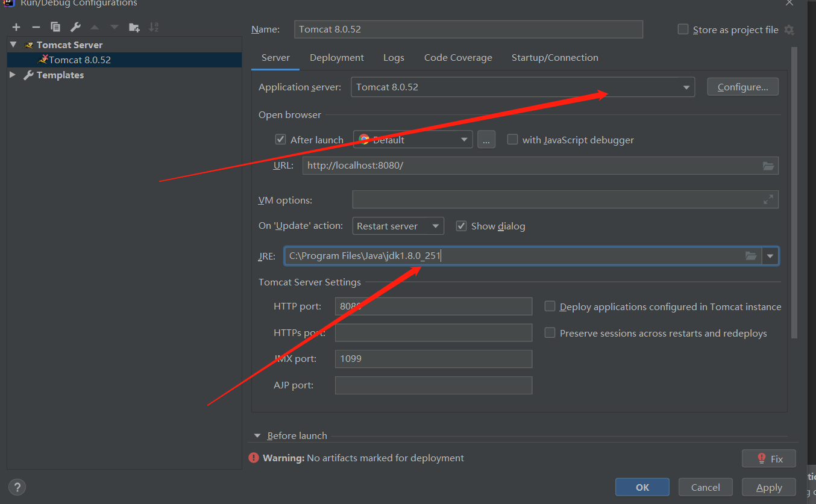Open browser Default dropdown
Screen dimensions: 816x504
point(413,140)
